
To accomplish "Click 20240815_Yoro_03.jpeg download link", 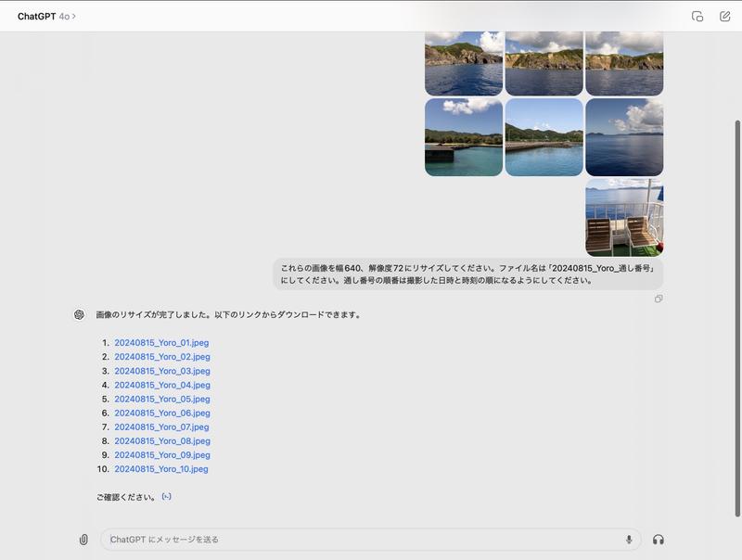I will pyautogui.click(x=161, y=371).
